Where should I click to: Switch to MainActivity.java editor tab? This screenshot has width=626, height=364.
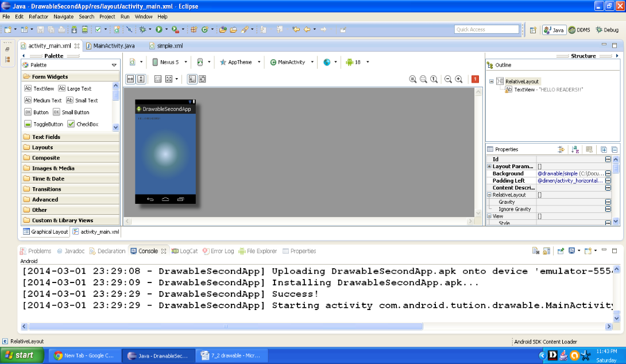point(111,45)
